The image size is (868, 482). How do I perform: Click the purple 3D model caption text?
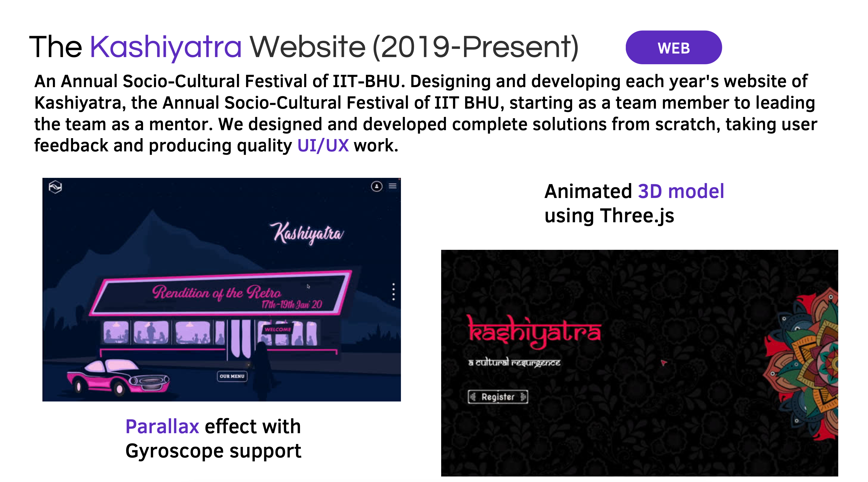pyautogui.click(x=681, y=191)
